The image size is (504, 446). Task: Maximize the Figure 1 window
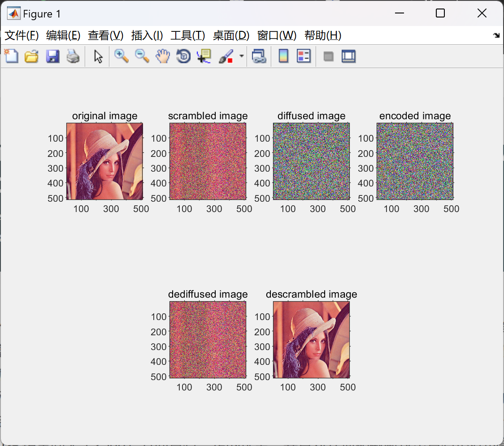click(440, 13)
